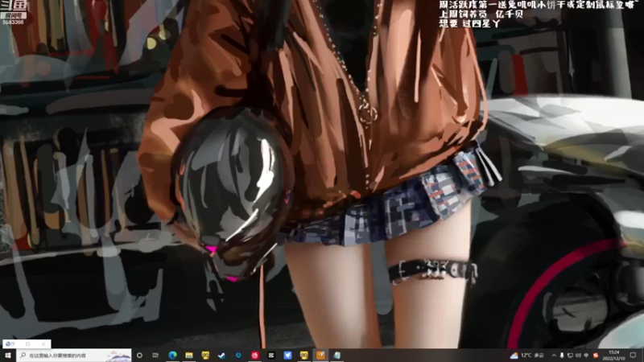Launch Microsoft Edge from the taskbar
This screenshot has width=644, height=362.
click(172, 355)
